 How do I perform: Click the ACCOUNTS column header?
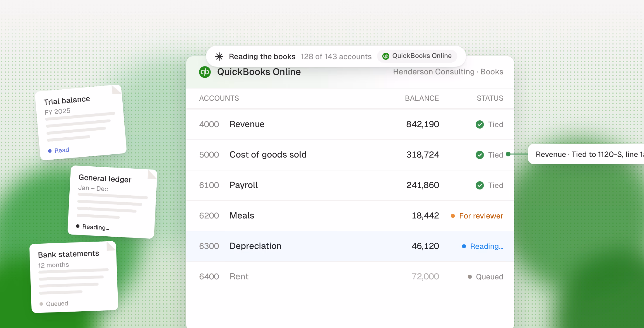coord(219,98)
